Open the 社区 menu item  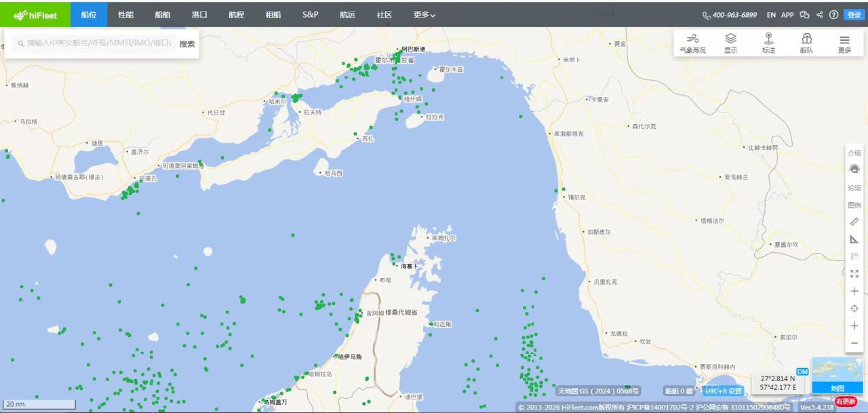click(x=384, y=14)
